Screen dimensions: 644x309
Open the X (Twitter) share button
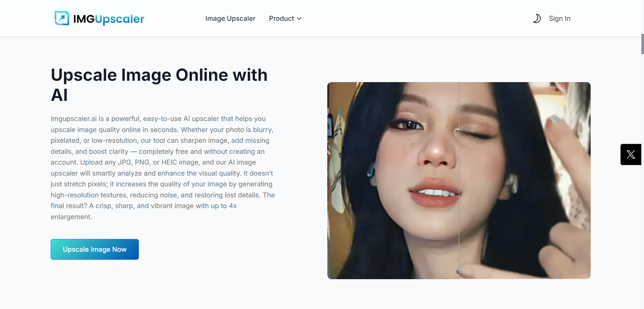(x=631, y=154)
